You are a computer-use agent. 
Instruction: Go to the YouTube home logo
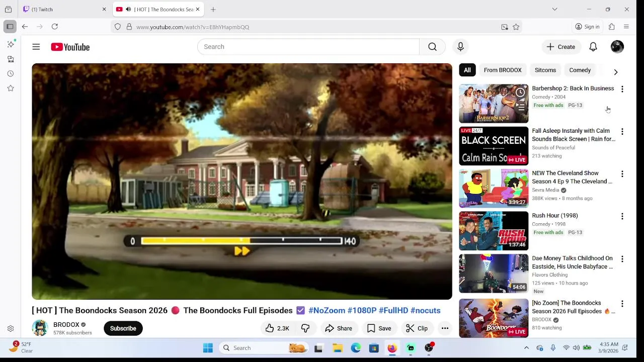70,47
